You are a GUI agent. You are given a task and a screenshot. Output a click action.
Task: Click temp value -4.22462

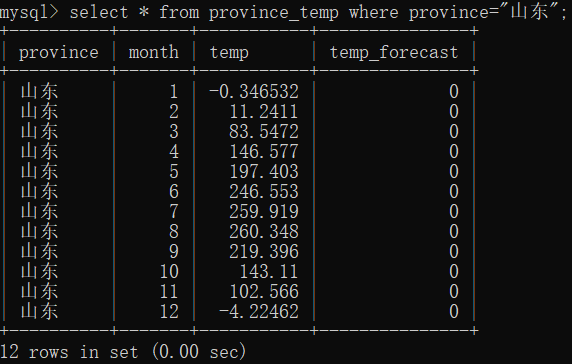pyautogui.click(x=259, y=312)
